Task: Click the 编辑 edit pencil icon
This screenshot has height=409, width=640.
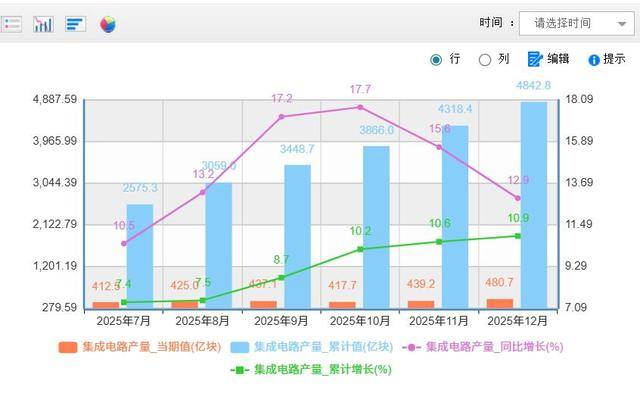Action: (535, 59)
